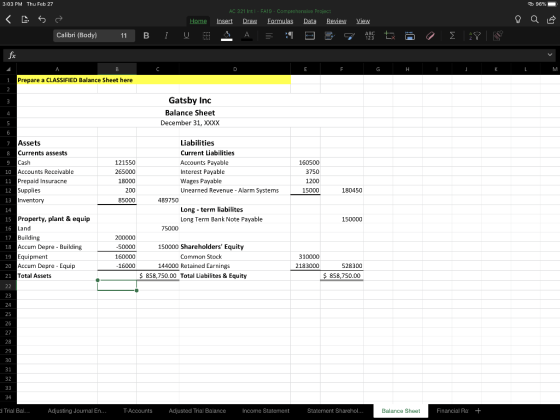Open the Fill Color picker
The width and height of the screenshot is (560, 420).
tap(227, 36)
